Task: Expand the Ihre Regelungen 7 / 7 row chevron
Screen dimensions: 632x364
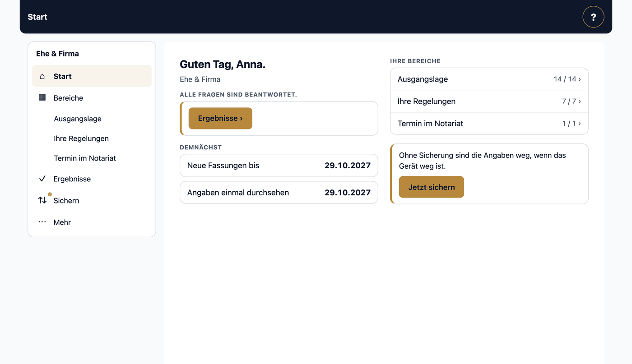Action: pyautogui.click(x=580, y=101)
